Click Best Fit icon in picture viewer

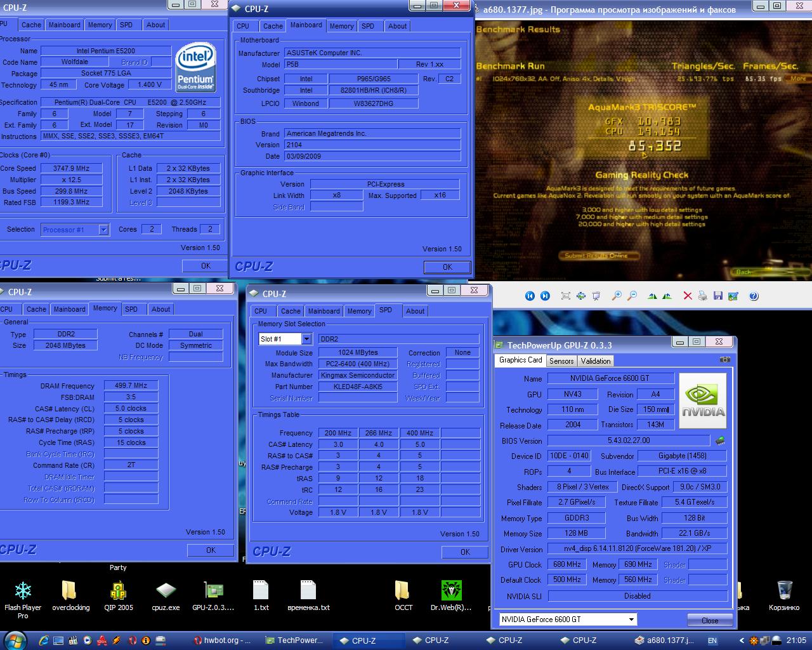tap(566, 296)
